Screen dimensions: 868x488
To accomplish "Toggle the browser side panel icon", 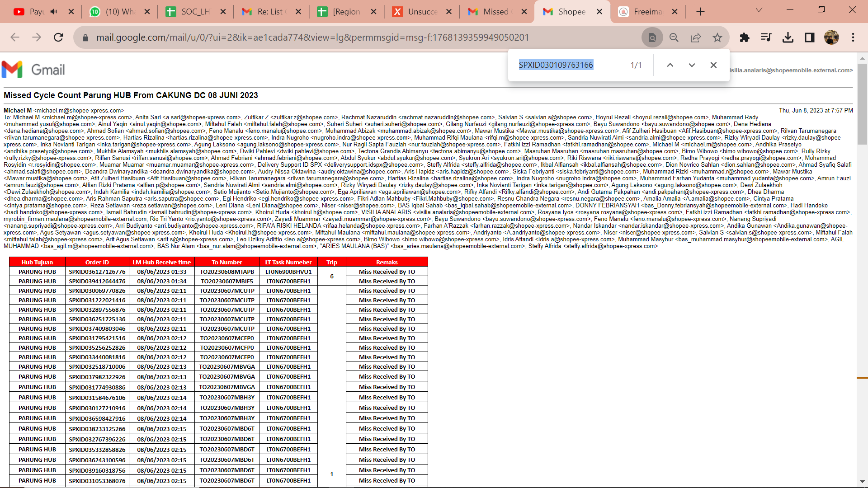I will (x=810, y=38).
